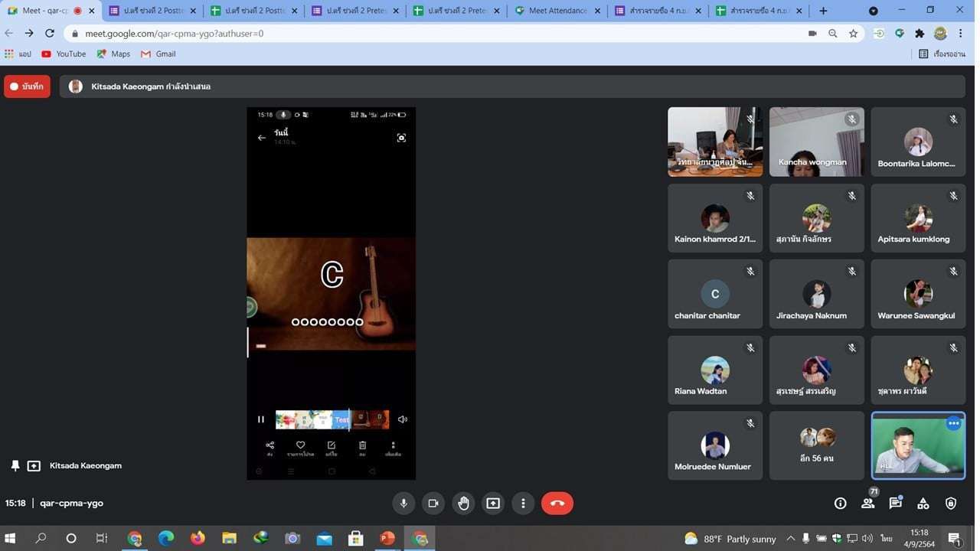Show the participants list panel
This screenshot has height=551, width=980.
point(867,503)
